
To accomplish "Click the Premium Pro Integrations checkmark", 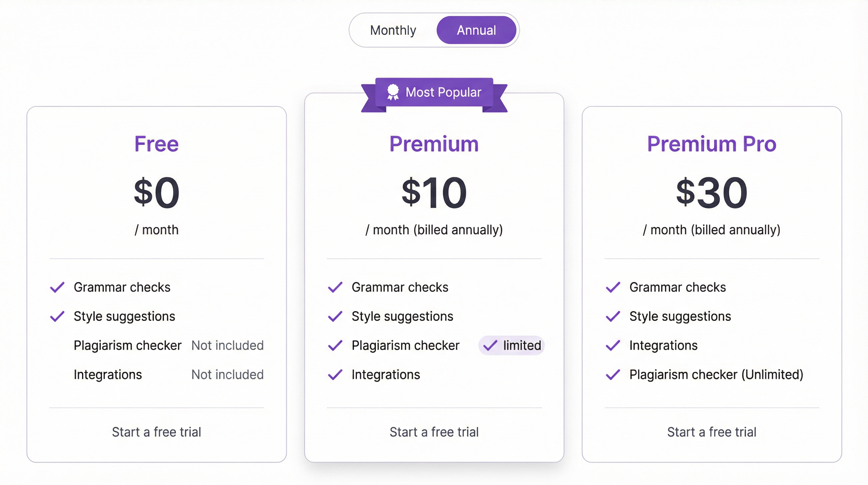I will pyautogui.click(x=613, y=345).
